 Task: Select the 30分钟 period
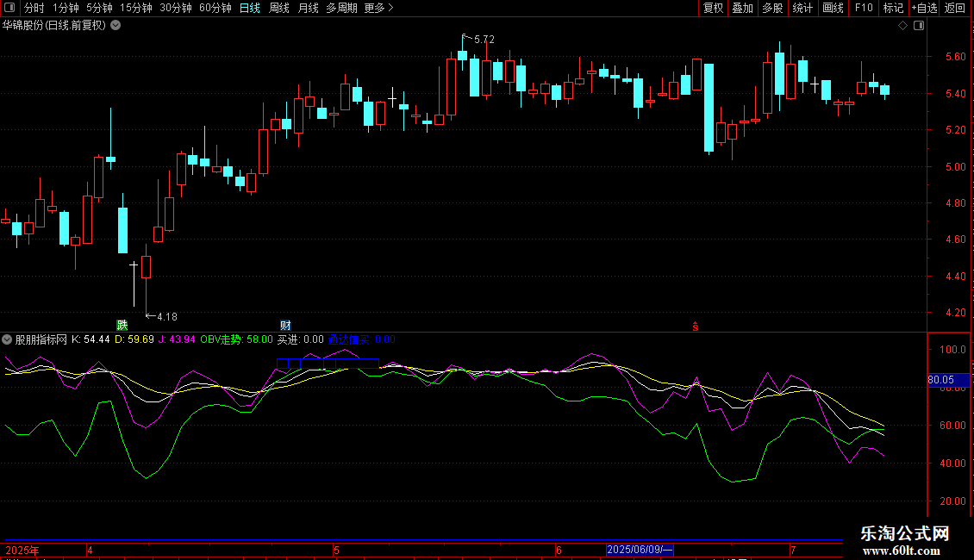[x=176, y=8]
